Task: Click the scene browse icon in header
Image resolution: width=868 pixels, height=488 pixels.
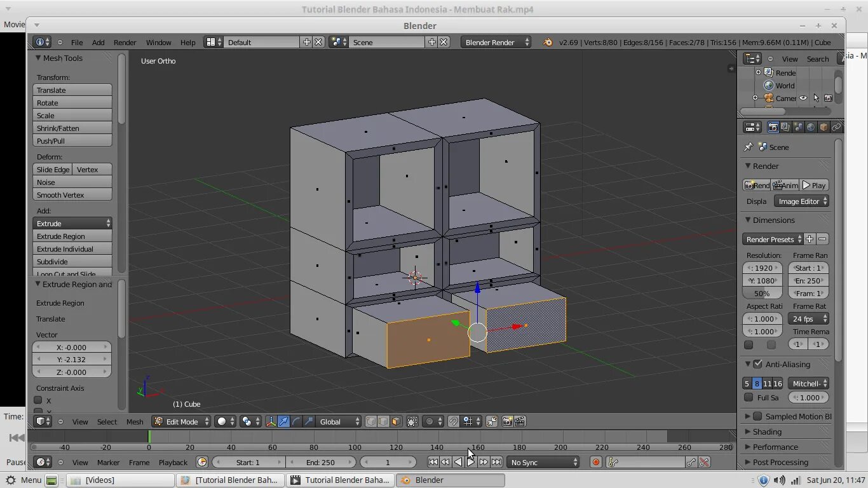Action: pos(339,42)
